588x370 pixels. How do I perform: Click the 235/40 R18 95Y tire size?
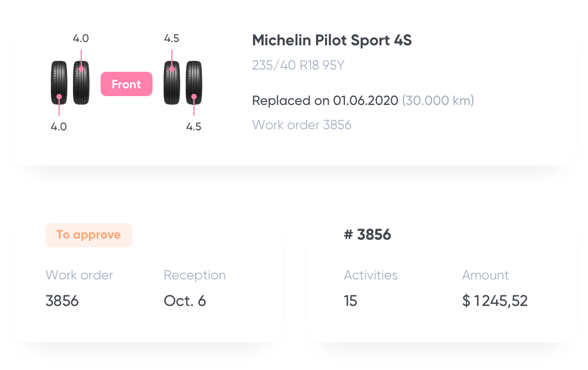[298, 65]
